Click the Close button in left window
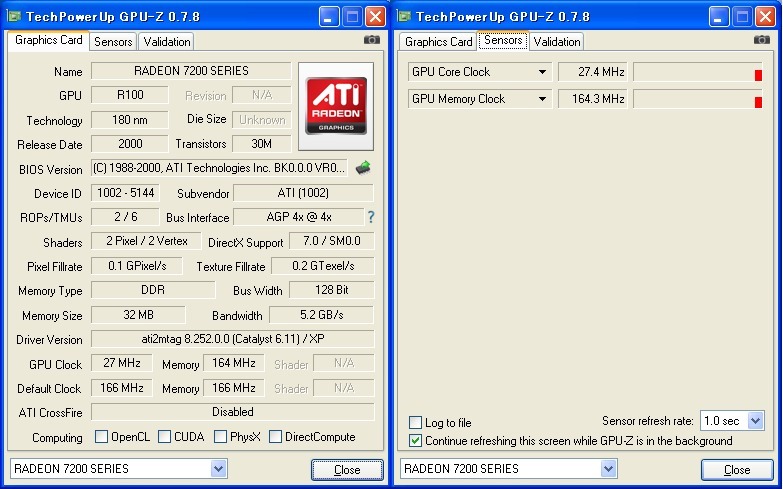 pos(347,470)
